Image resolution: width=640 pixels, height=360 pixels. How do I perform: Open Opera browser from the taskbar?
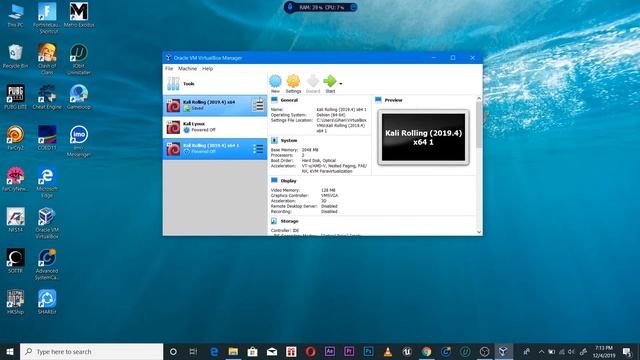tap(310, 351)
